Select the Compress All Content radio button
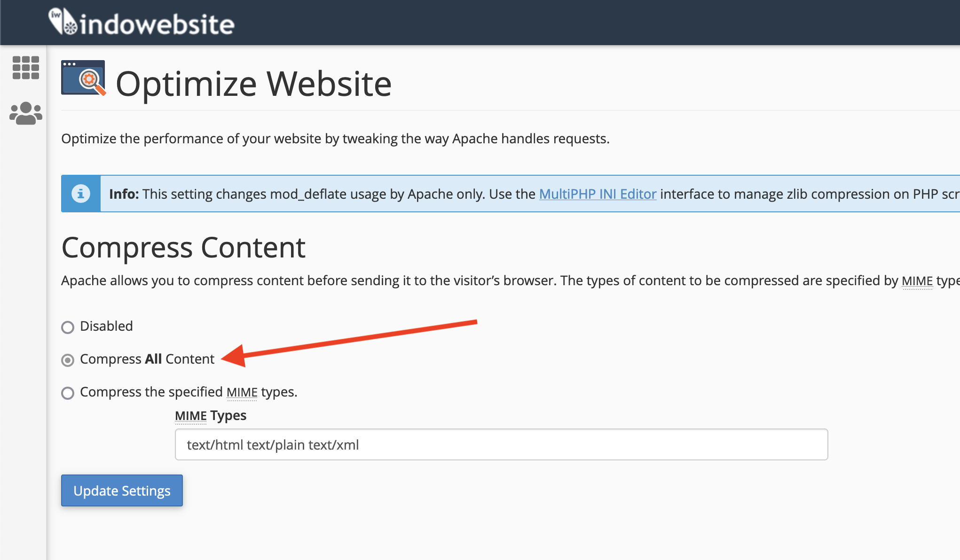 68,360
